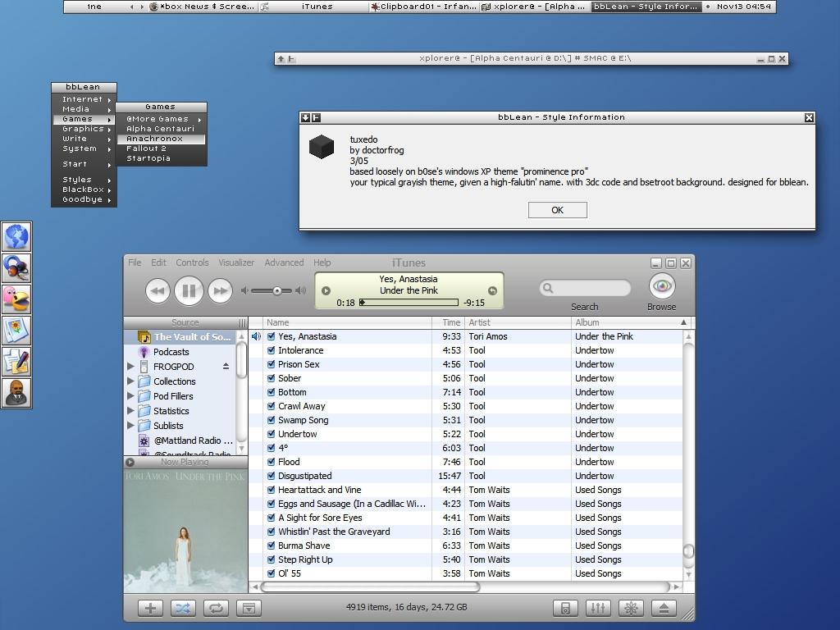Click the Under the Pink album artwork
The image size is (840, 630).
185,531
